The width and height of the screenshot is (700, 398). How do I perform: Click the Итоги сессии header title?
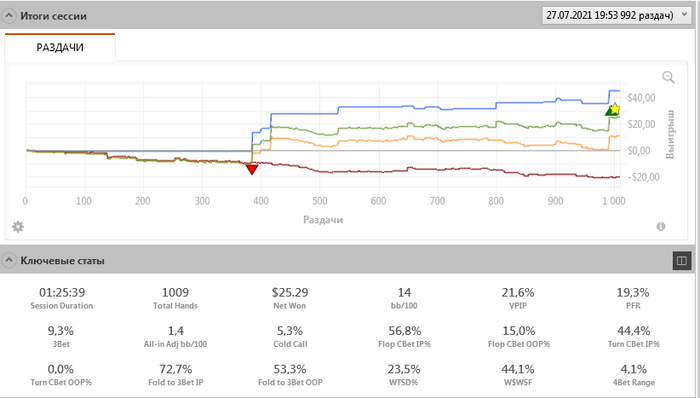[x=53, y=16]
